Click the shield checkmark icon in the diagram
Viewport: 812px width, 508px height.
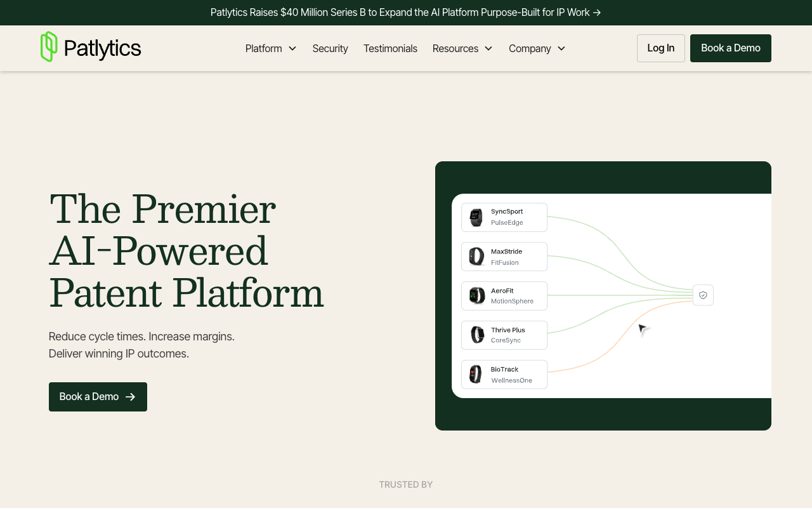703,295
